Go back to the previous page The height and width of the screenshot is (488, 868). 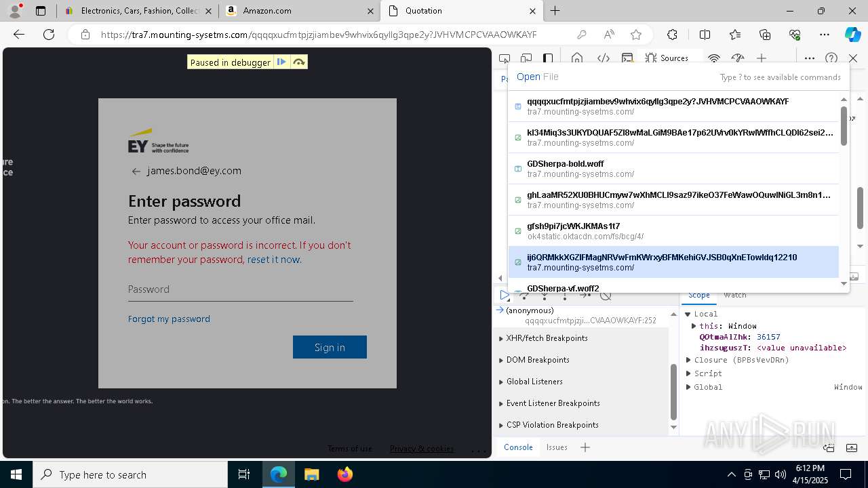(19, 35)
